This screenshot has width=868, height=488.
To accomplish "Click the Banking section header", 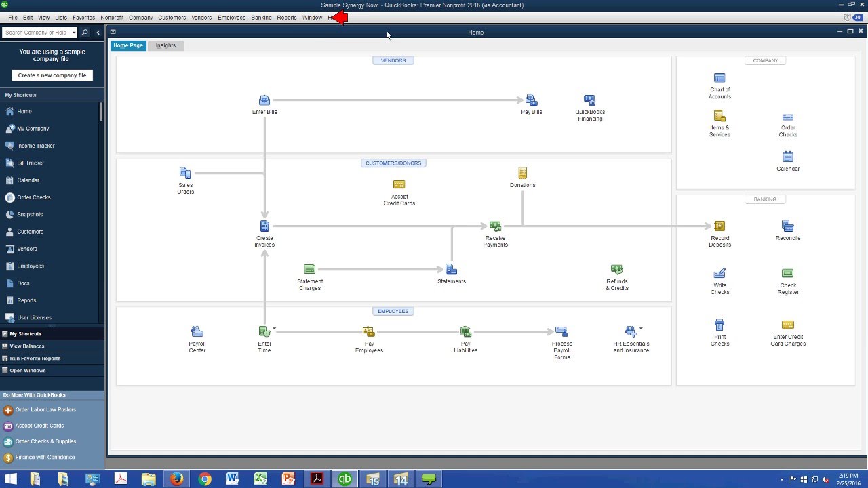I will pos(766,199).
